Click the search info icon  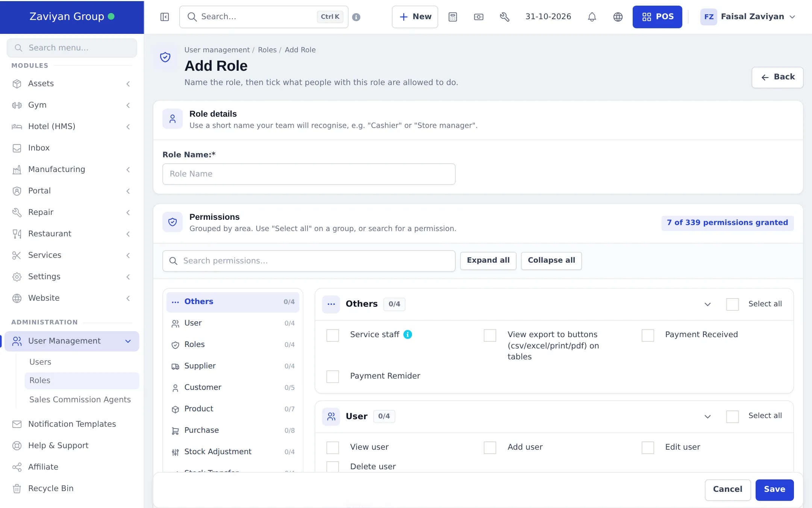[x=356, y=17]
